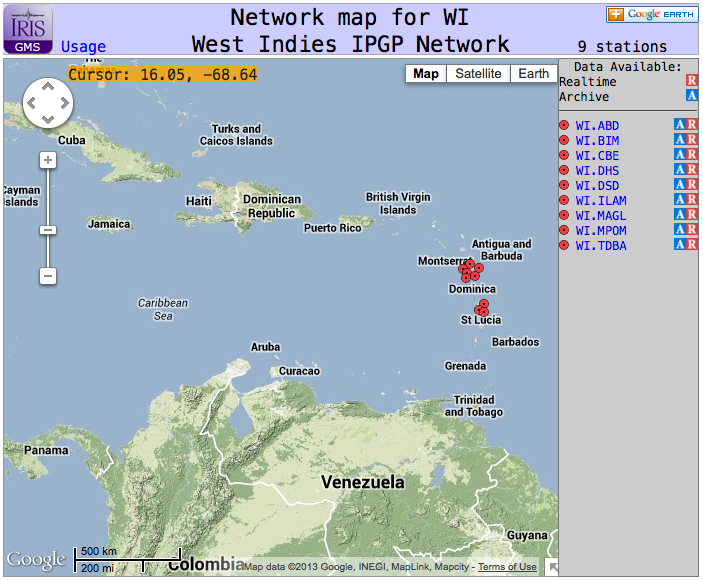Pan the map down with arrow
703x581 pixels.
(x=48, y=120)
